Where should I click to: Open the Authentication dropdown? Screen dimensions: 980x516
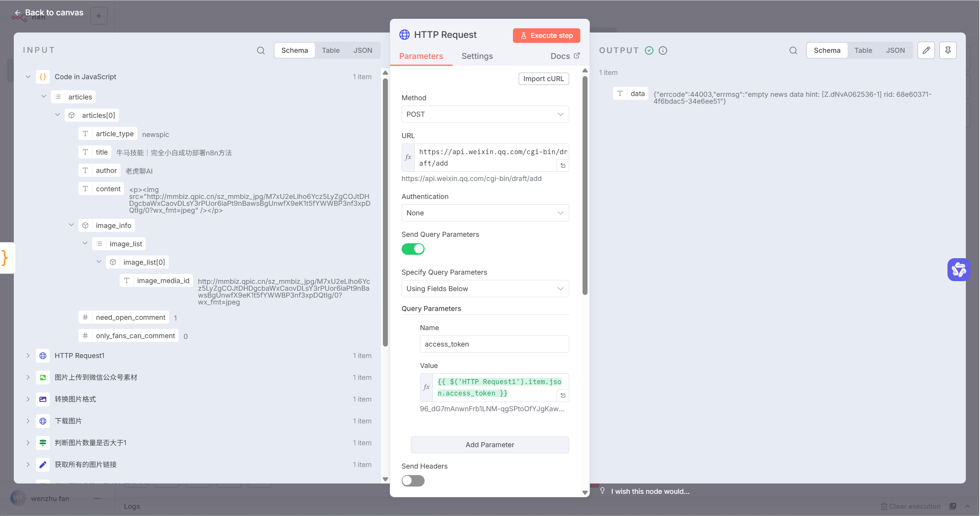tap(485, 213)
